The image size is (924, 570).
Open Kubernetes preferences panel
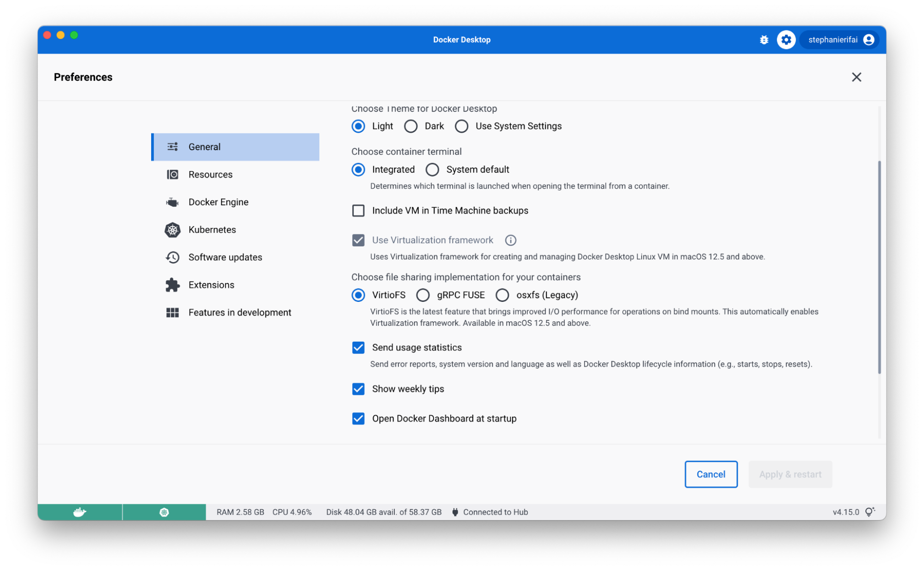[212, 230]
